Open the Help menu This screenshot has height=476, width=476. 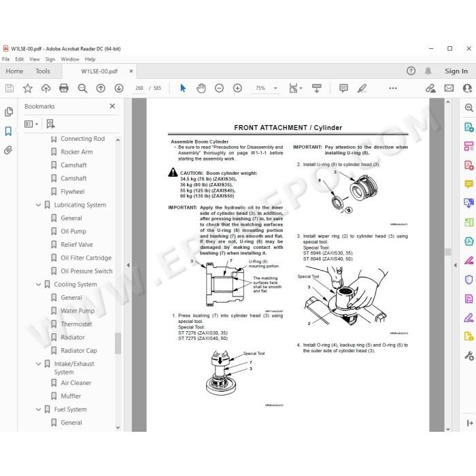click(x=90, y=59)
